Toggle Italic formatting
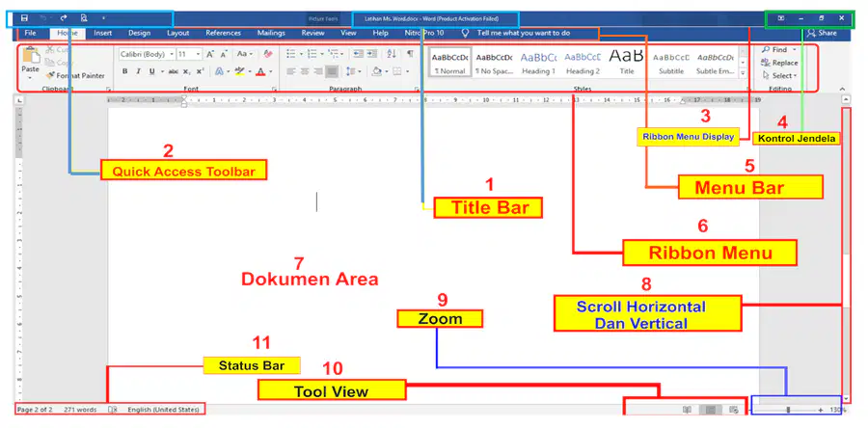The width and height of the screenshot is (868, 428). point(138,71)
